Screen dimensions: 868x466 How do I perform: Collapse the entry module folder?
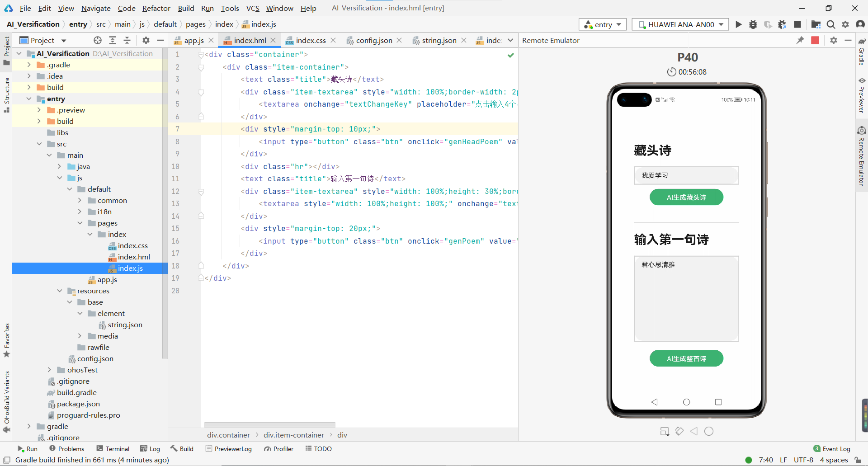point(29,99)
